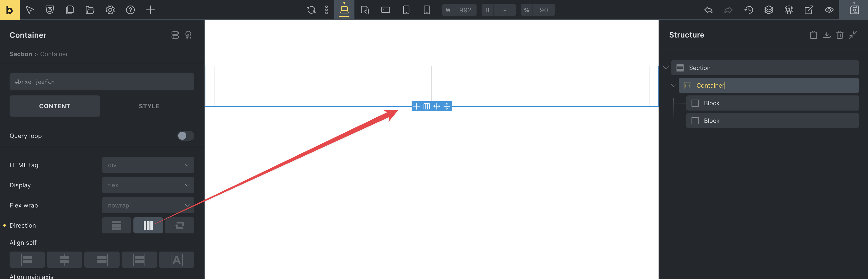Viewport: 868px width, 279px height.
Task: Open the settings gear icon
Action: [x=110, y=10]
